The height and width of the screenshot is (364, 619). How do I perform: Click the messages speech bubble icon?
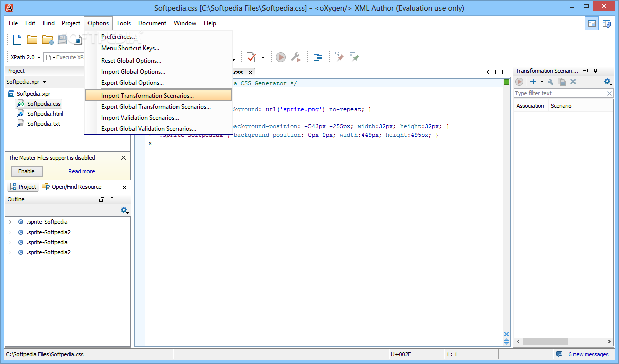(x=559, y=354)
